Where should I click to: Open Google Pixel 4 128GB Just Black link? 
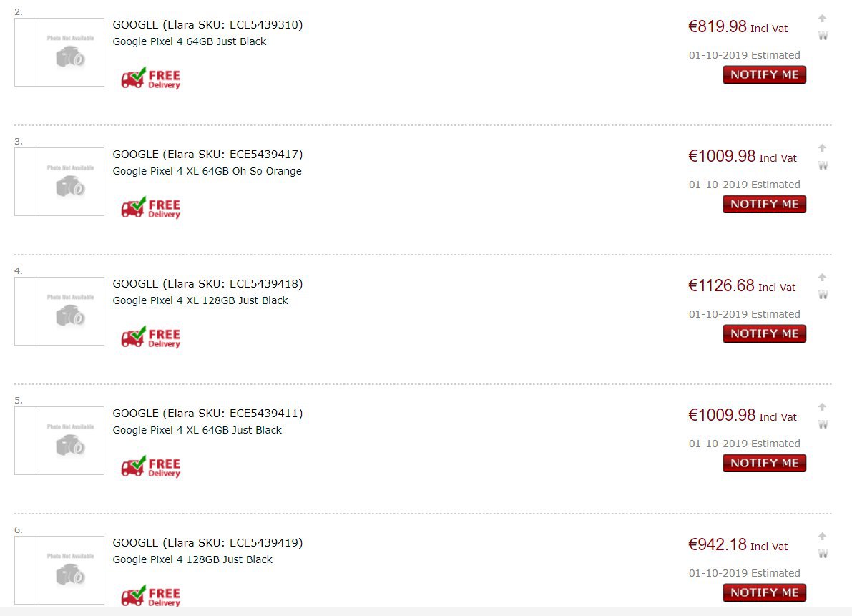click(x=192, y=559)
